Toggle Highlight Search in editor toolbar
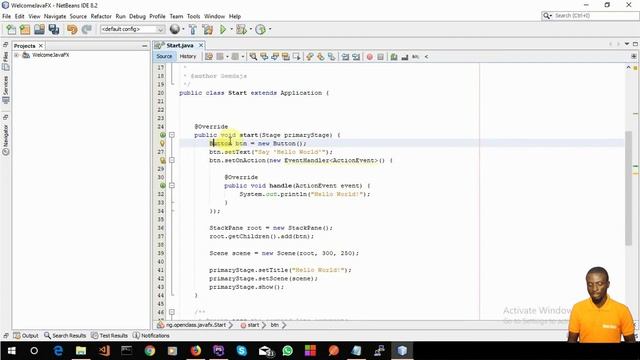This screenshot has width=640, height=360. coord(285,57)
